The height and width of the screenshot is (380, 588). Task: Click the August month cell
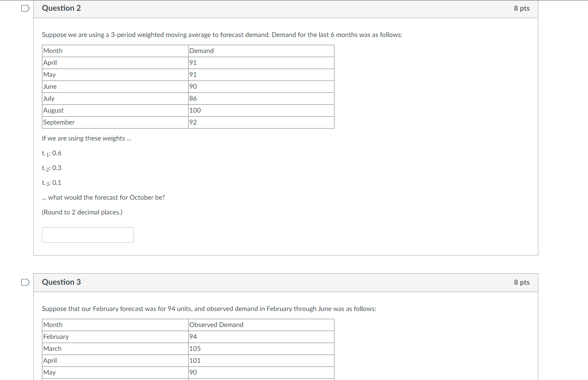click(x=115, y=111)
